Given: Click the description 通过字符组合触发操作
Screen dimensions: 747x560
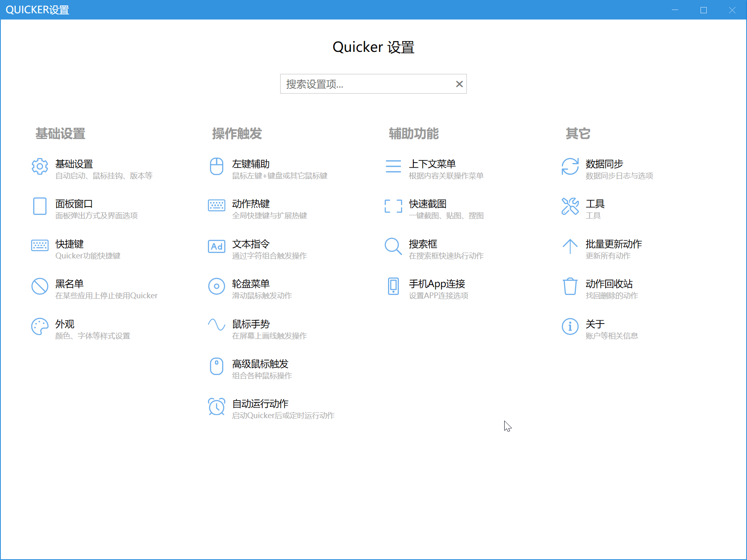Looking at the screenshot, I should 270,256.
